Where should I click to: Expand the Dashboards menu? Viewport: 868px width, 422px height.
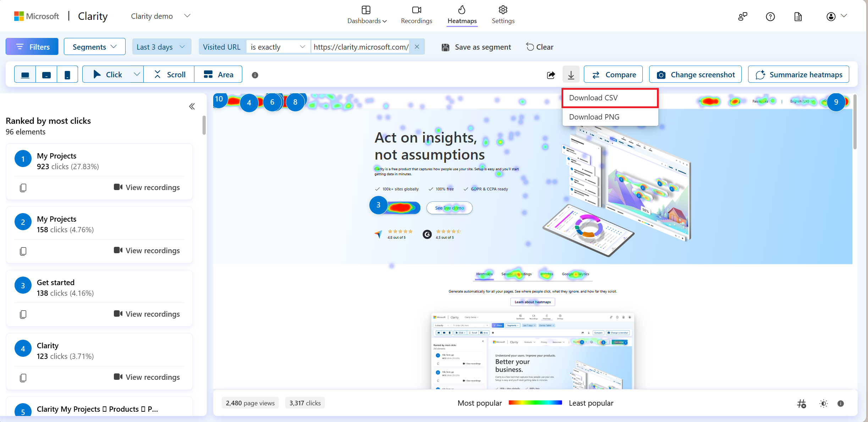pyautogui.click(x=367, y=15)
